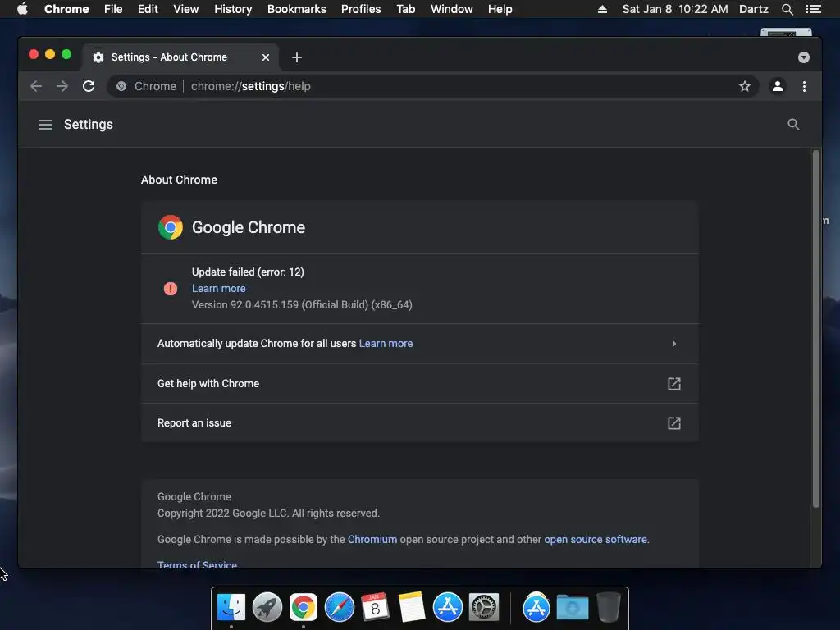
Task: Open the Help menu
Action: pyautogui.click(x=500, y=9)
